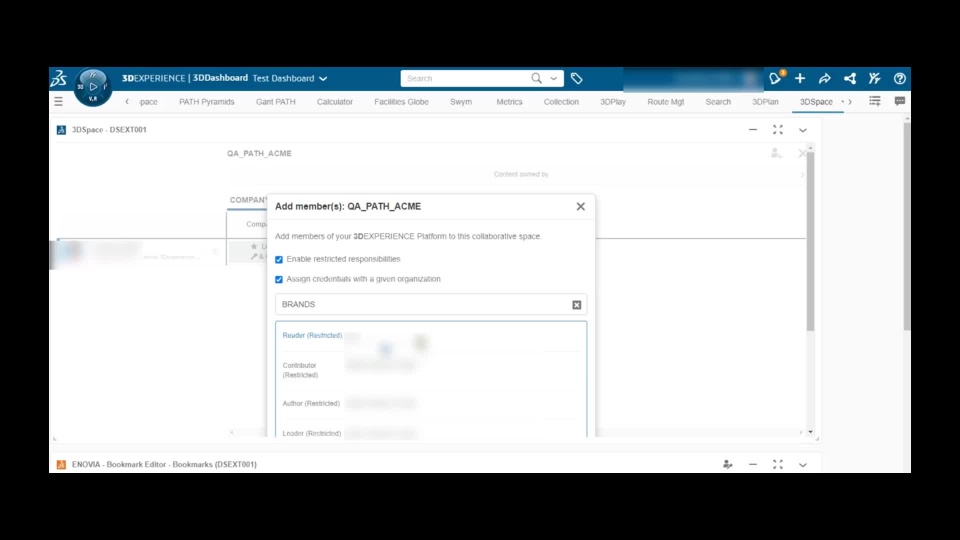Maximize the 3DSpace widget
The image size is (960, 540).
(778, 130)
